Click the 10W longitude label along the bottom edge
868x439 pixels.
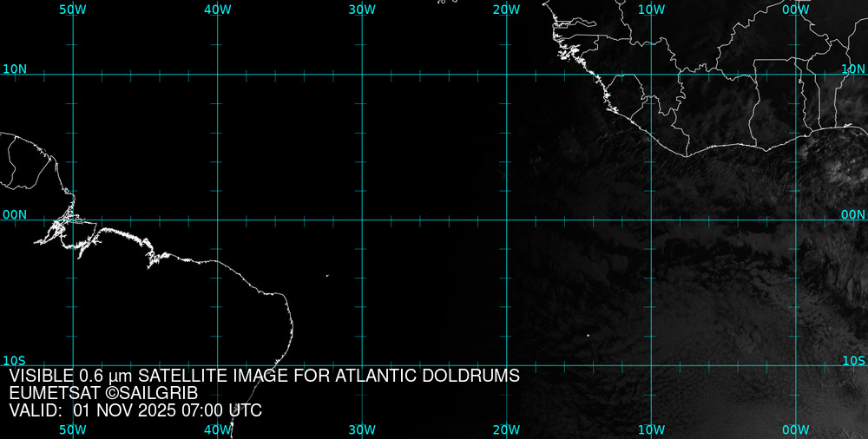[x=651, y=429]
